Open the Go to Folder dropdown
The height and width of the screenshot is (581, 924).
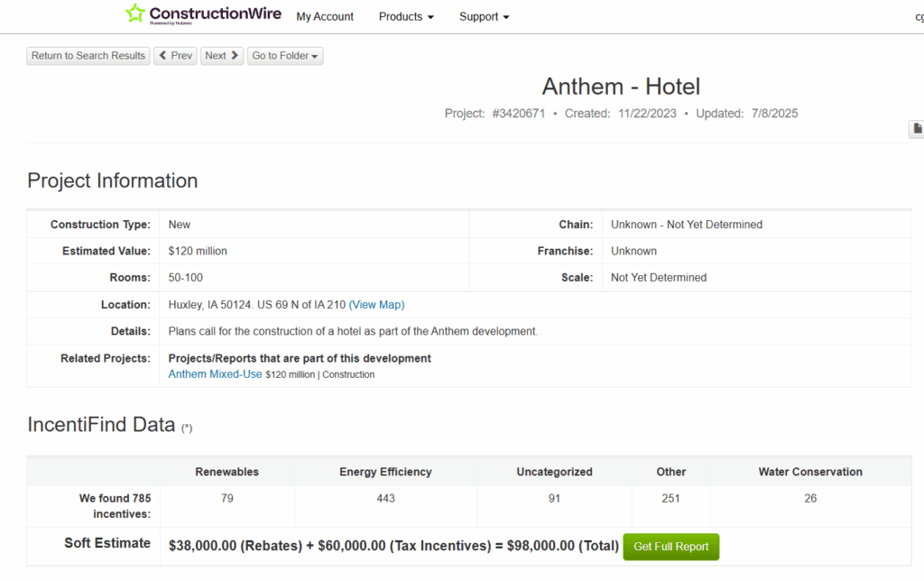[285, 56]
